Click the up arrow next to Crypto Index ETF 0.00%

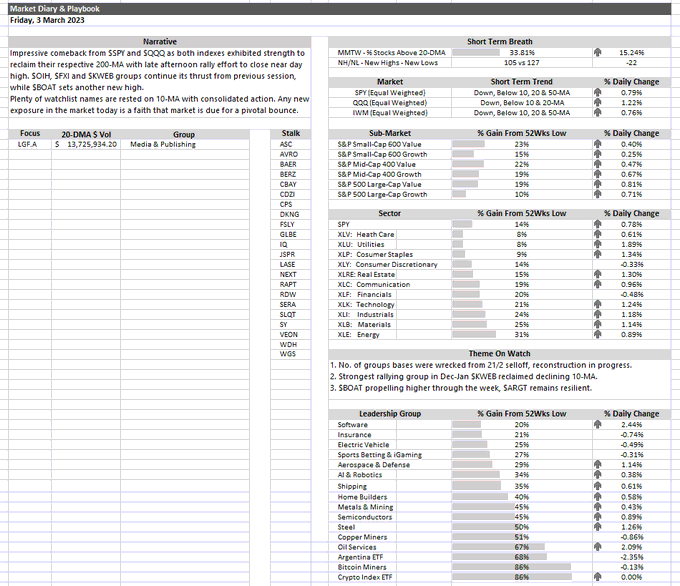click(598, 577)
